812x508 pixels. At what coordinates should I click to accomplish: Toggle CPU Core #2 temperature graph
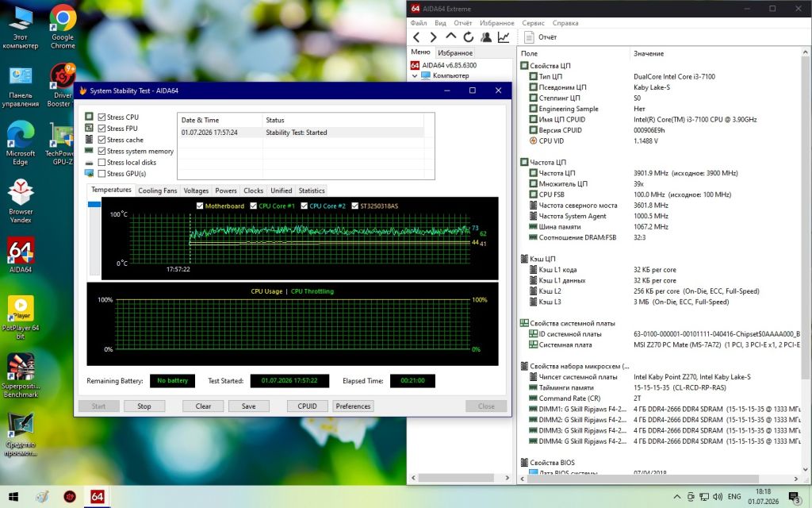(304, 206)
